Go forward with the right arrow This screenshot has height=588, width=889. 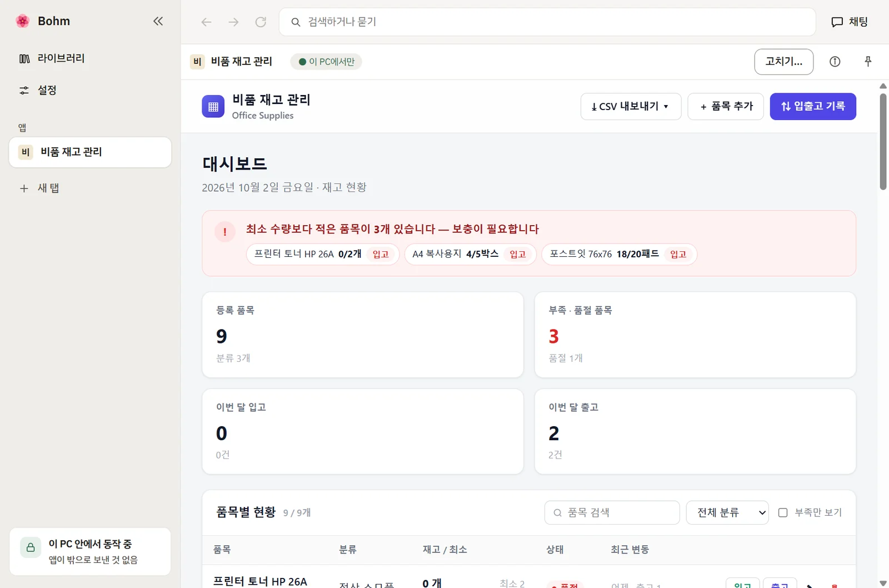233,22
